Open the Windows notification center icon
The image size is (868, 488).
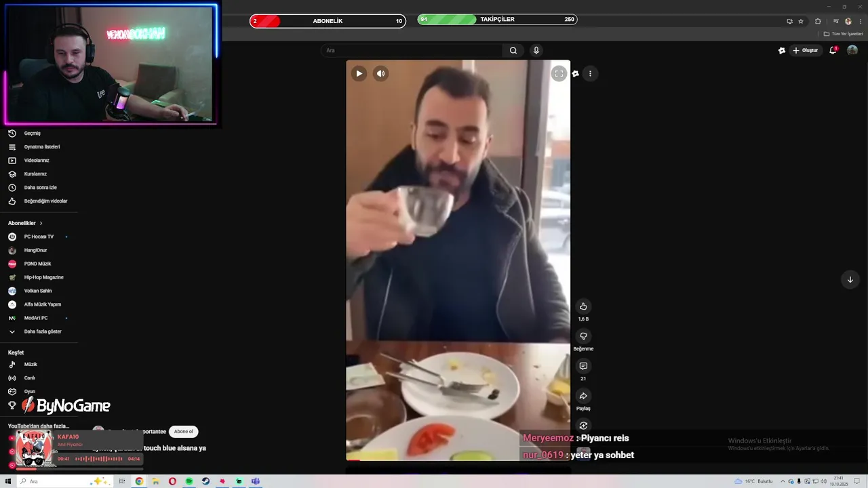click(x=858, y=481)
